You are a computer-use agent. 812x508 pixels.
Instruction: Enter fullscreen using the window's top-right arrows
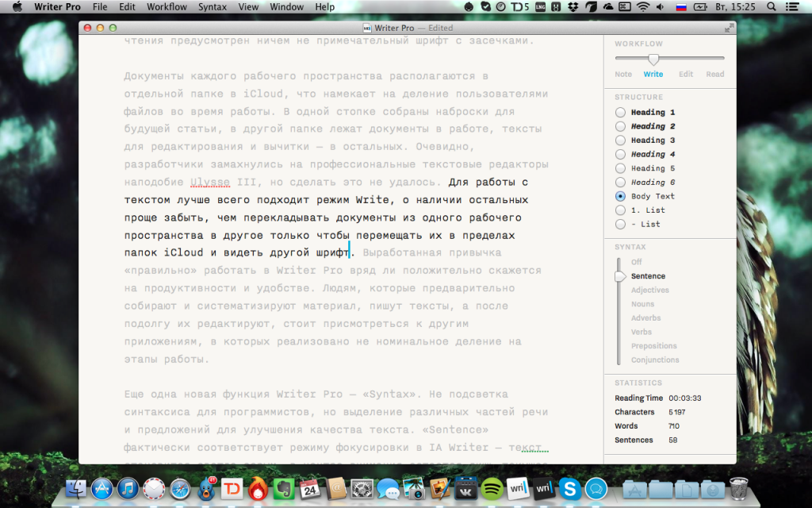pyautogui.click(x=729, y=28)
